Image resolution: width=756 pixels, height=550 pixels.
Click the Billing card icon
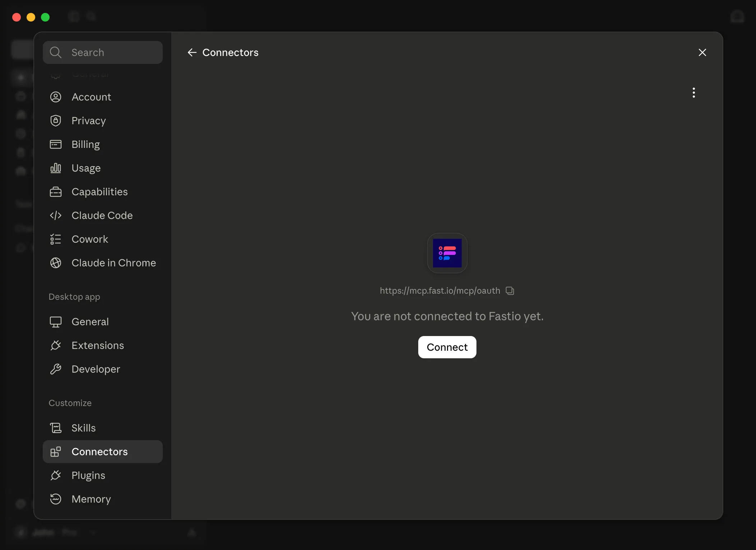[x=56, y=144]
